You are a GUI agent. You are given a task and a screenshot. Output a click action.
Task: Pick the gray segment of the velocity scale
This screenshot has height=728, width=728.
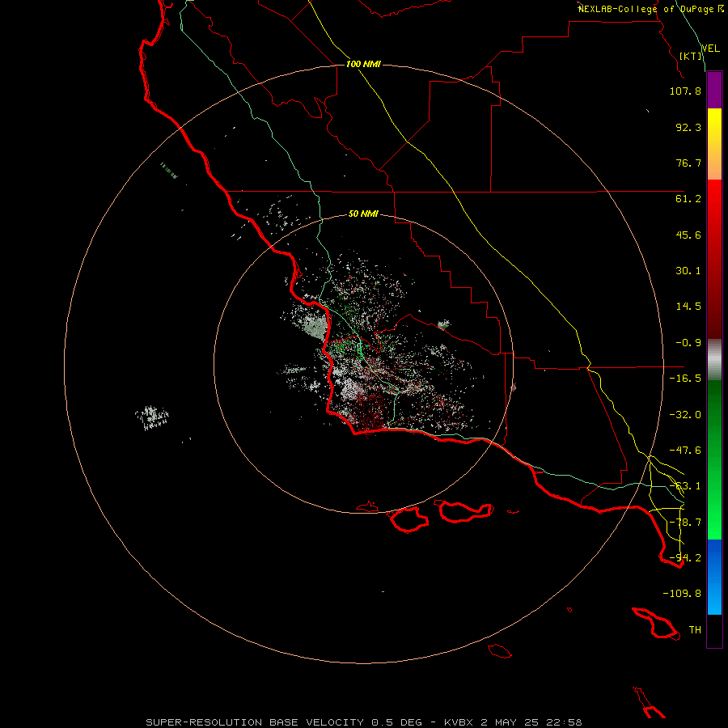pyautogui.click(x=714, y=359)
